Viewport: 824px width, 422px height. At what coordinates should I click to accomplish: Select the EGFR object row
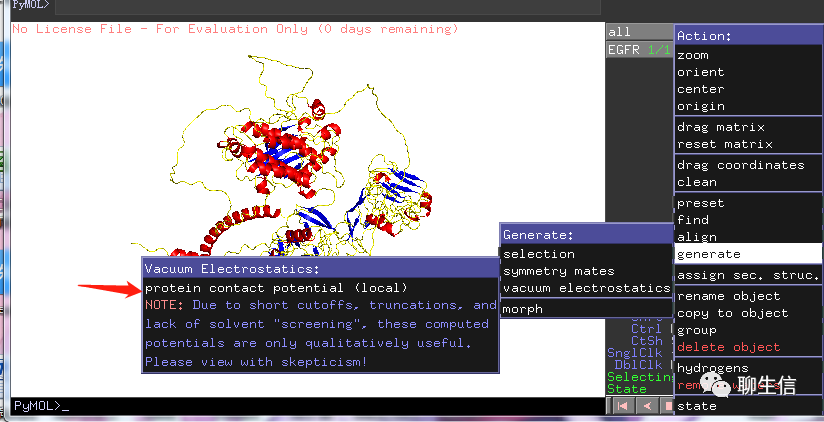640,50
